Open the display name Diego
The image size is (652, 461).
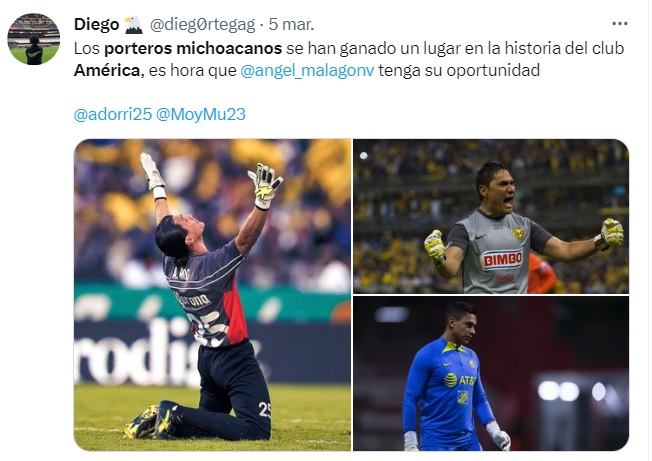coord(96,25)
